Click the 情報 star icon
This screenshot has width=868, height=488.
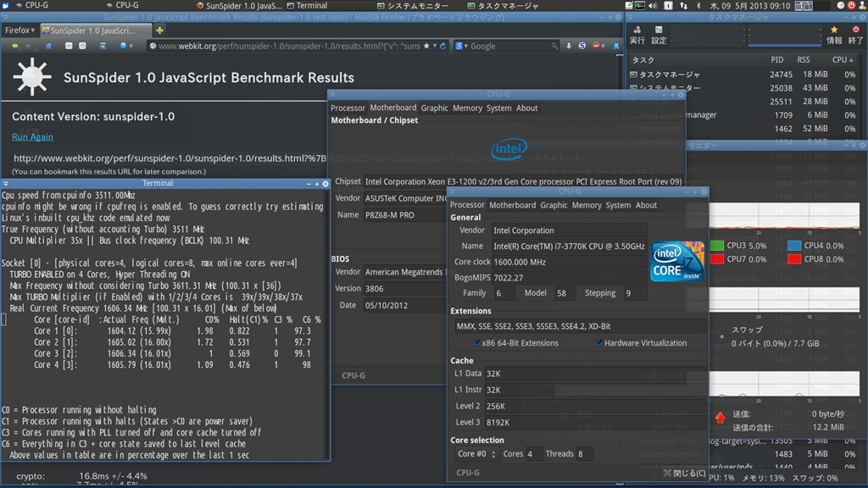pyautogui.click(x=834, y=31)
